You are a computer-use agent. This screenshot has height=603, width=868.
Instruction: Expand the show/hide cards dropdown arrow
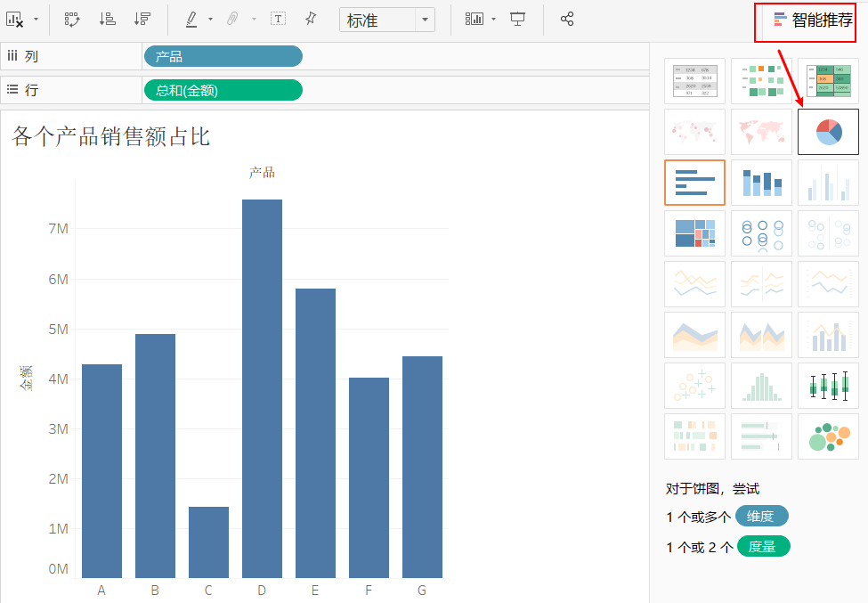(x=493, y=20)
